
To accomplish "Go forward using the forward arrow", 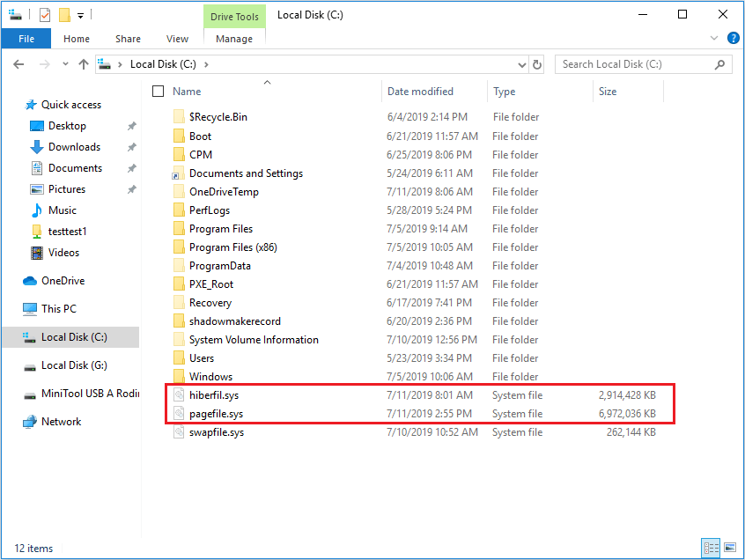I will [44, 64].
